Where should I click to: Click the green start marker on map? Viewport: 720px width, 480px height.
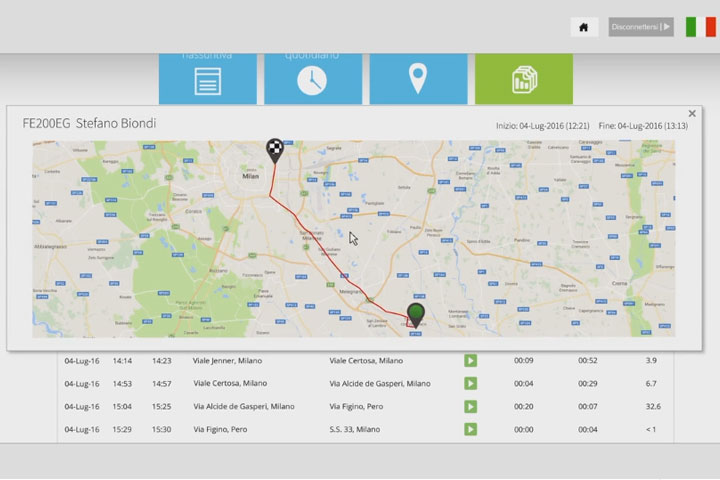[416, 315]
